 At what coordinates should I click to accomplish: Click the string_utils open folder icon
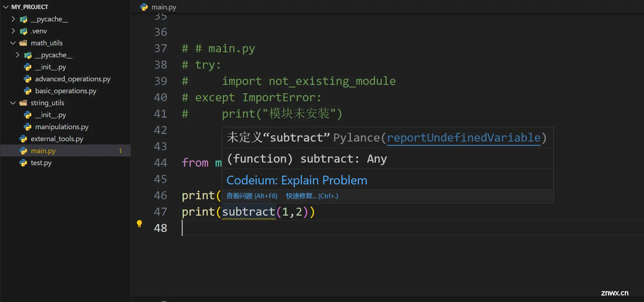point(23,103)
